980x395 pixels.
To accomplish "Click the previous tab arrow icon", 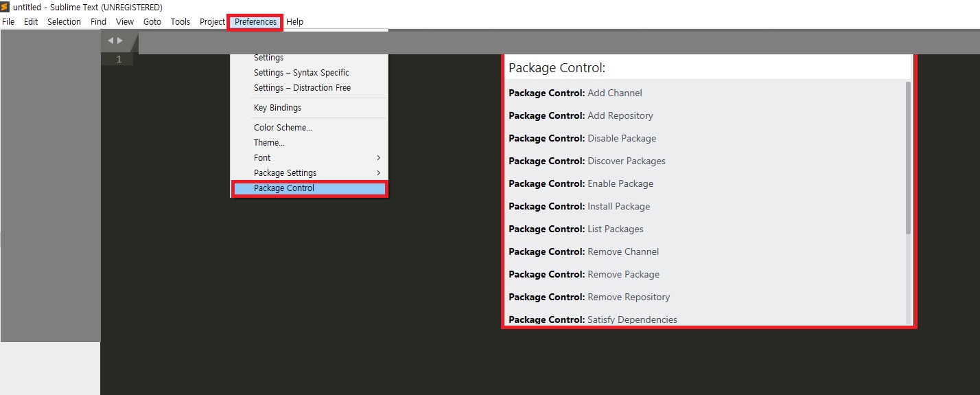I will tap(110, 41).
